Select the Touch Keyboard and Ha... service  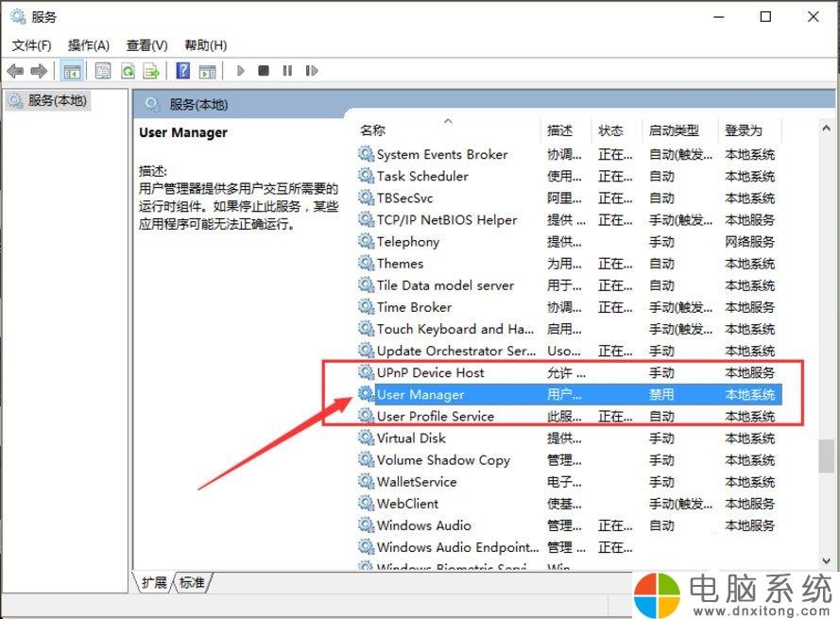(x=569, y=329)
